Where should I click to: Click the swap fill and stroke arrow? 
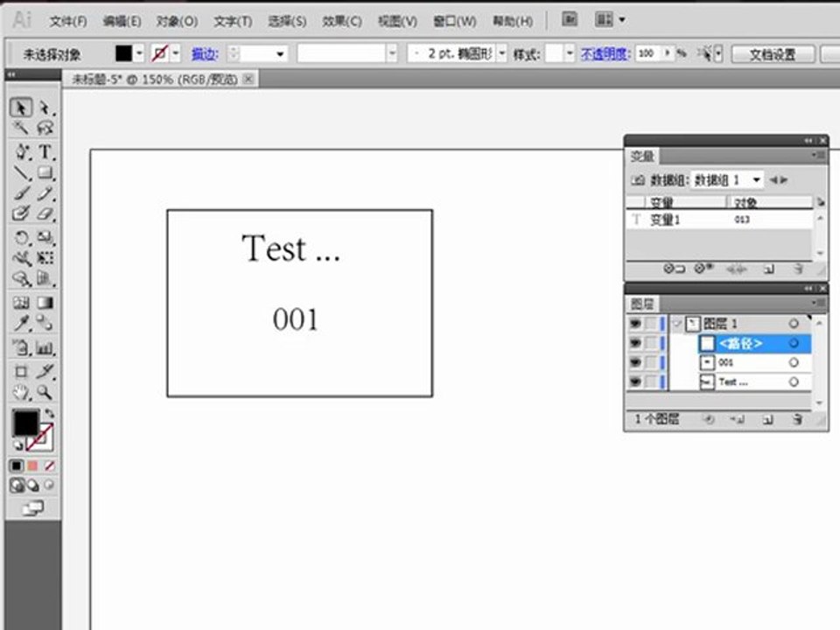[x=49, y=413]
